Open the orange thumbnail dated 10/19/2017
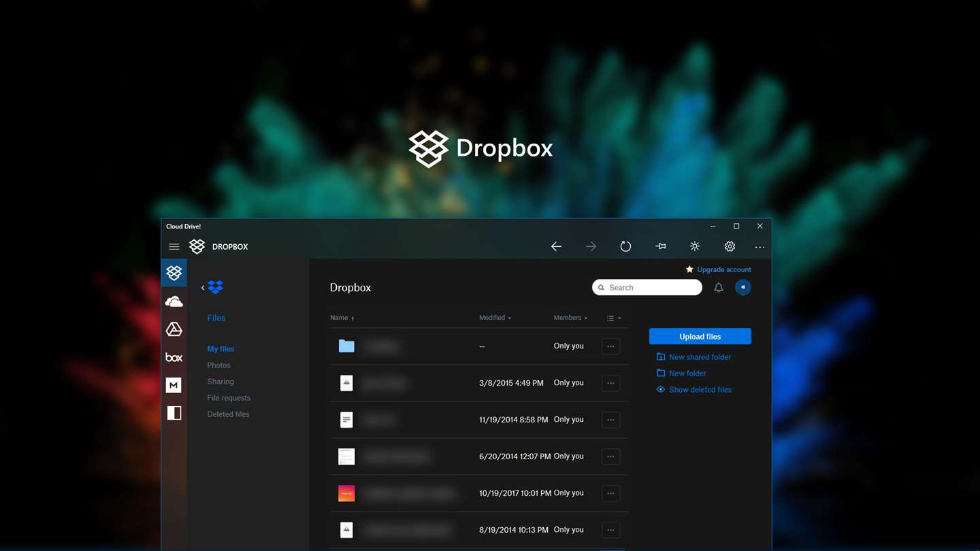Screen dimensions: 980x551 pos(346,493)
